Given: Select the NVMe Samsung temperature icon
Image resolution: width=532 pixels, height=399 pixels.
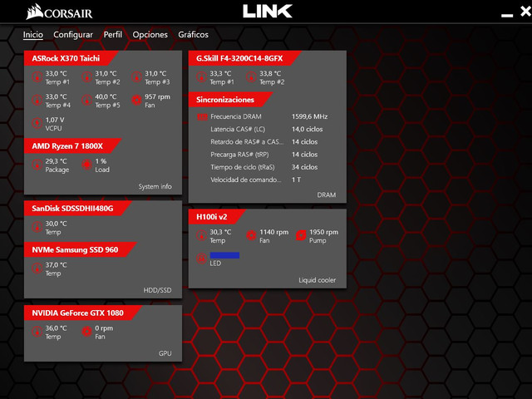Looking at the screenshot, I should point(37,268).
